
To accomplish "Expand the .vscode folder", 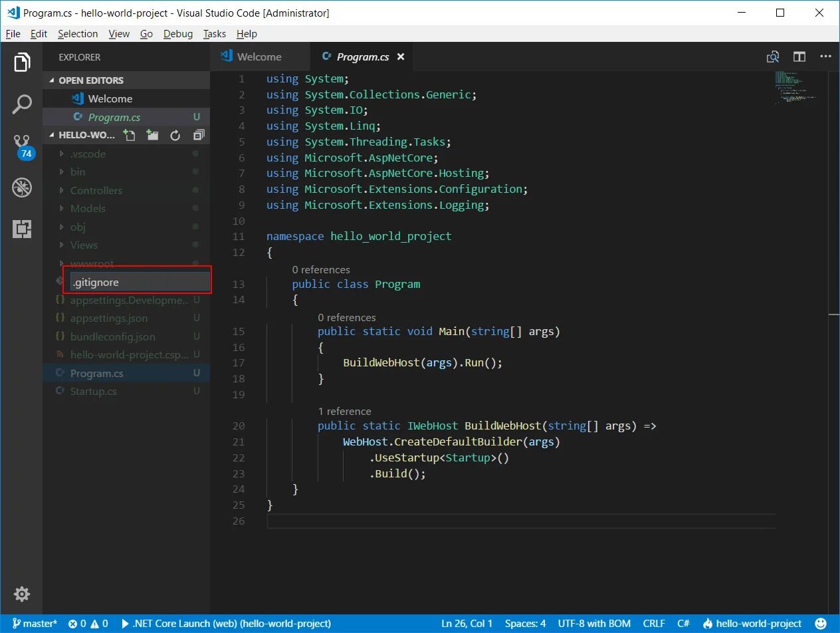I will (x=126, y=154).
